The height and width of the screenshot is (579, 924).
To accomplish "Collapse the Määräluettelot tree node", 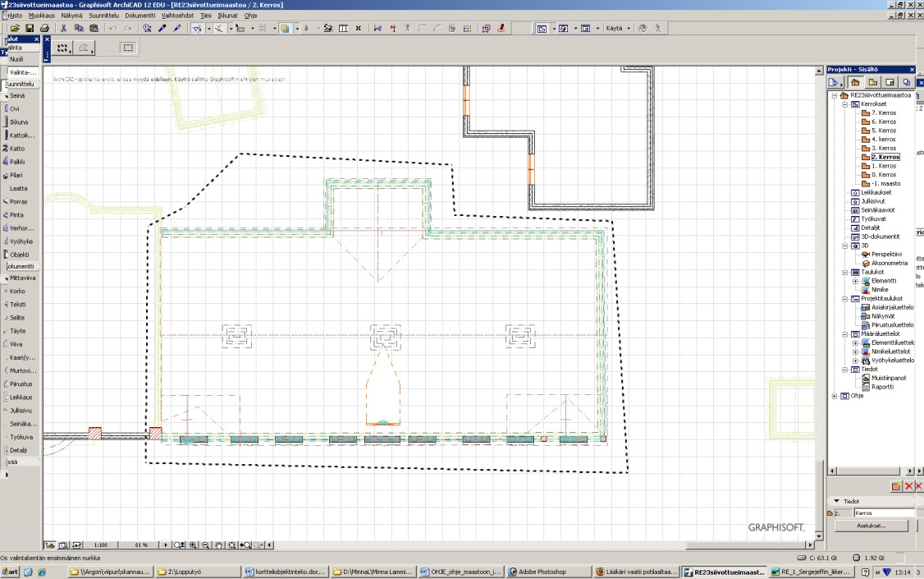I will tap(844, 334).
